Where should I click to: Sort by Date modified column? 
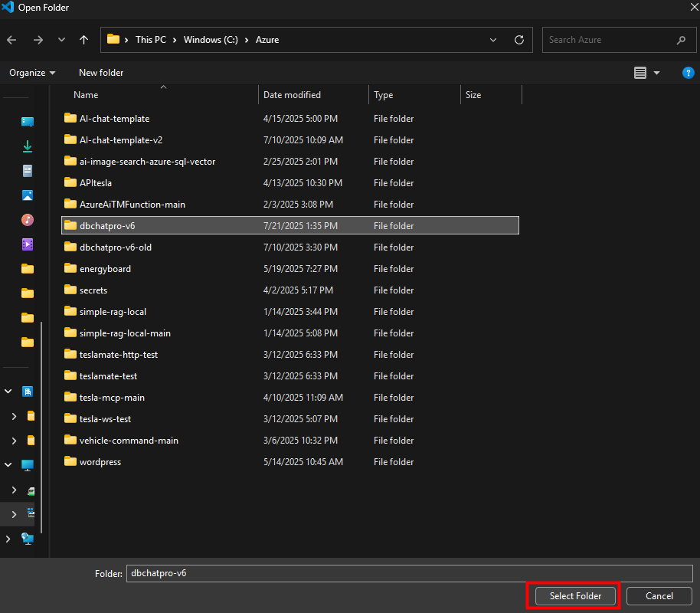click(292, 95)
